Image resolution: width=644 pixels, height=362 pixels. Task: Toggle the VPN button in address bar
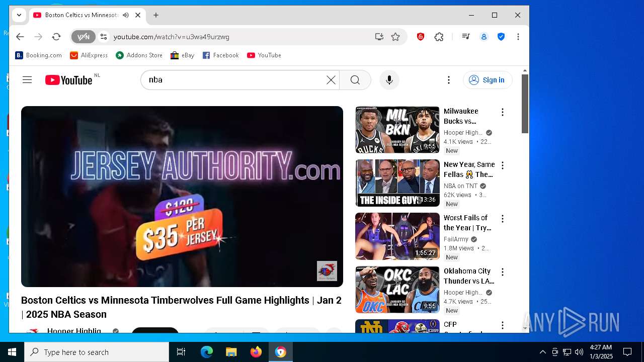point(83,37)
